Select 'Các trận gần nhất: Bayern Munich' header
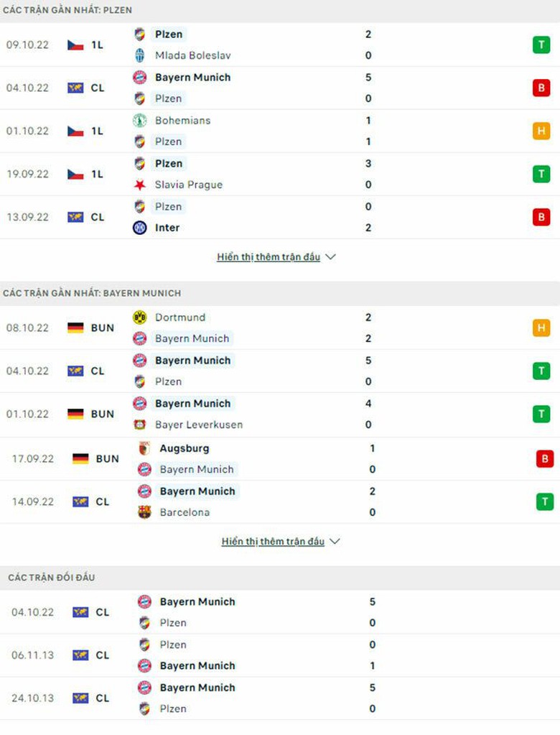 click(92, 293)
